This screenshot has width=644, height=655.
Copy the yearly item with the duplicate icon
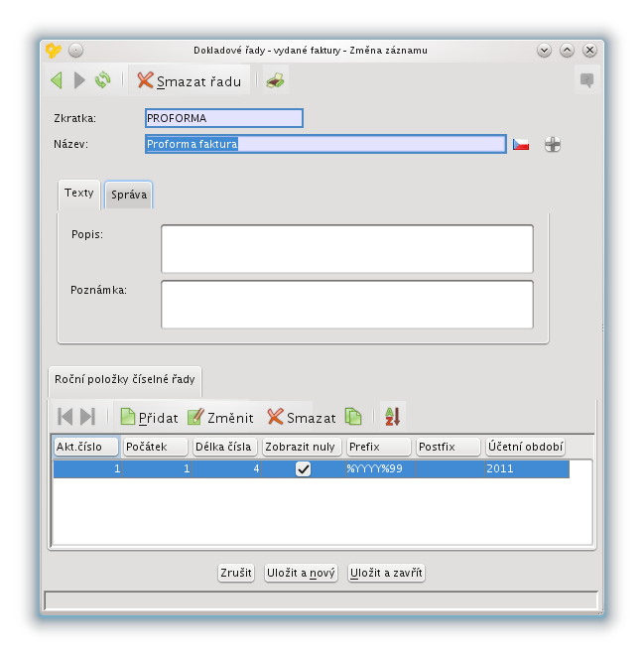tap(353, 417)
